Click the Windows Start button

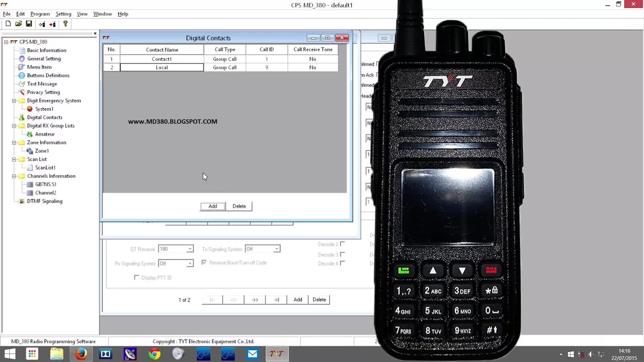click(10, 354)
